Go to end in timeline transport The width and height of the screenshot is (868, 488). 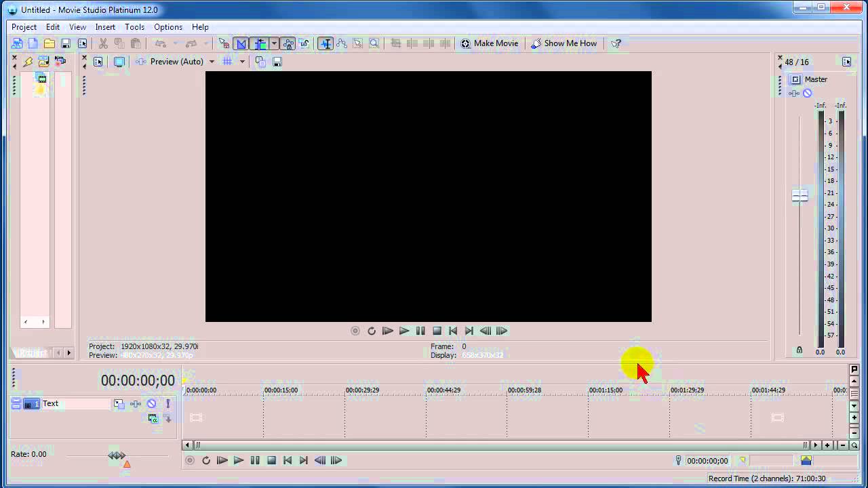[x=304, y=460]
